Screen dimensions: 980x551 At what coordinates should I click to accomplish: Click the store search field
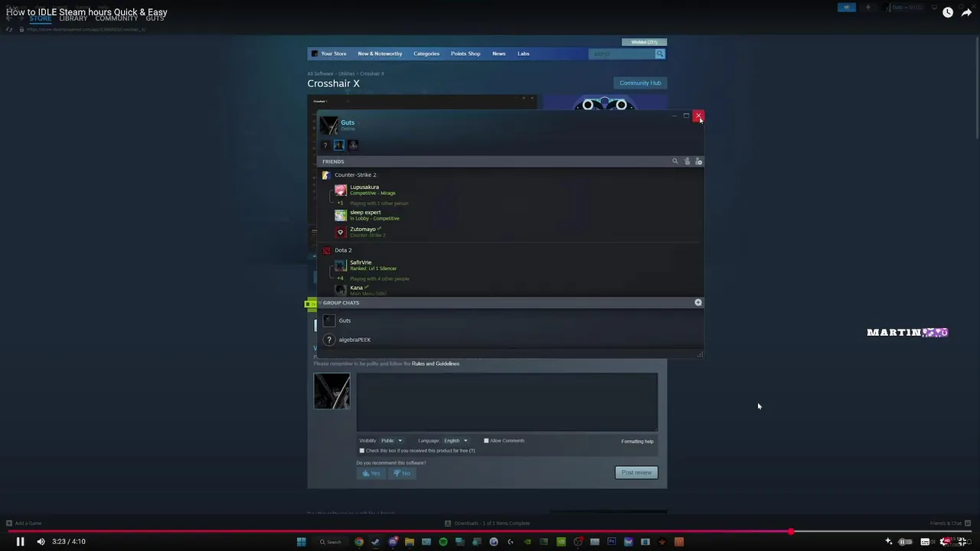621,54
